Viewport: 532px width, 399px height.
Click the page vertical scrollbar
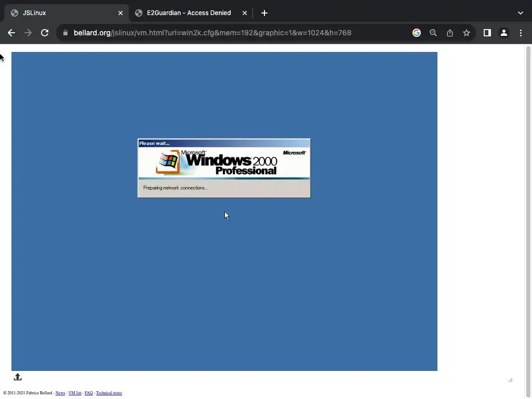pos(528,220)
